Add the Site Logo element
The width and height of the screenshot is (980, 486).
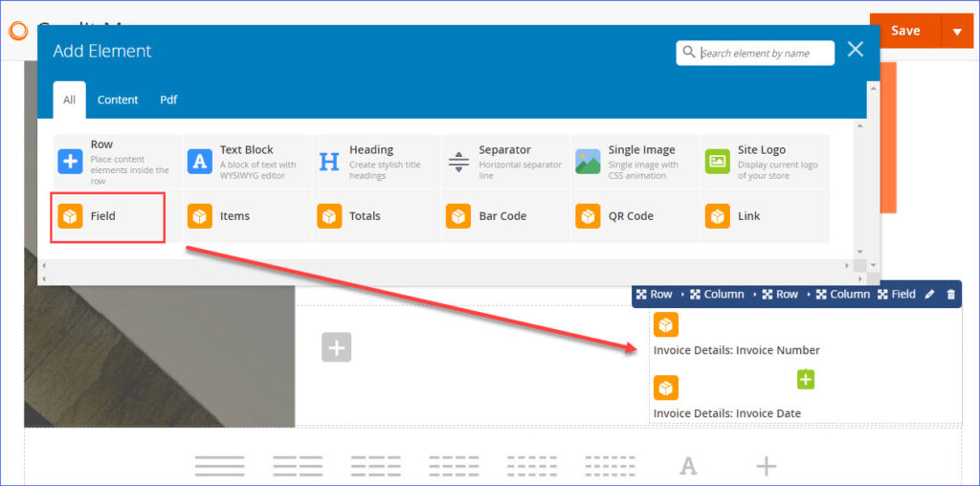click(x=765, y=161)
